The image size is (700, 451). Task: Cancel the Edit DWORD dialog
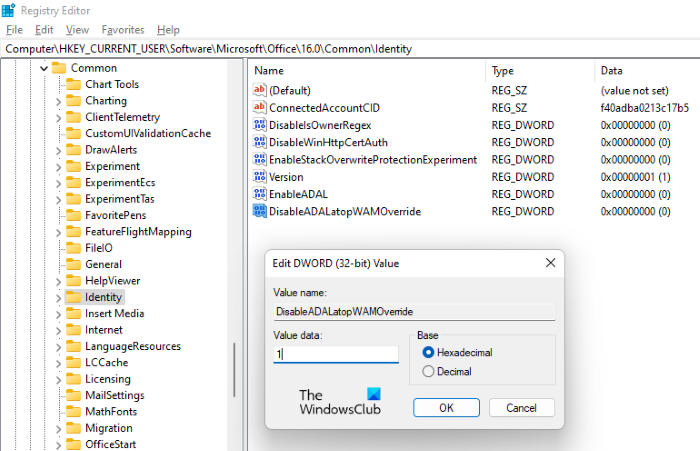521,408
